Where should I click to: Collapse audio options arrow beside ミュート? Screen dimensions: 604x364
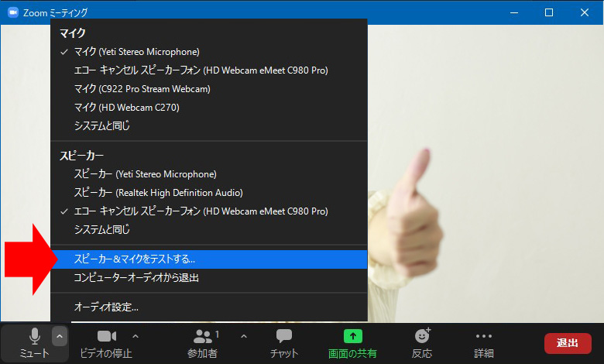pyautogui.click(x=60, y=336)
